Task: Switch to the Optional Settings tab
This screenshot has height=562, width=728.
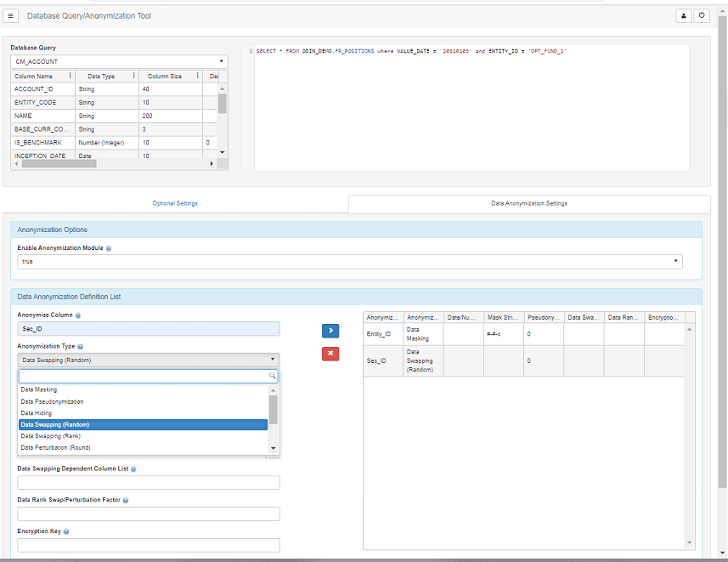Action: (x=175, y=203)
